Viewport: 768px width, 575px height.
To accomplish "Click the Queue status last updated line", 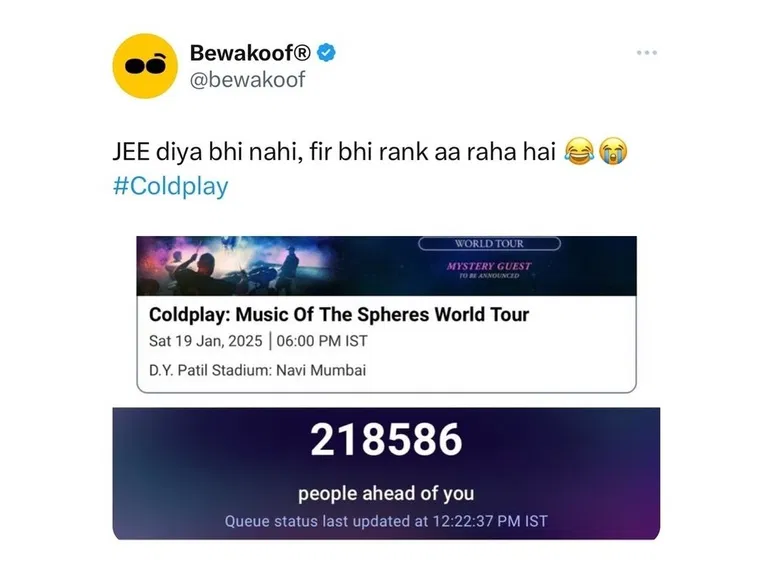I will [x=386, y=521].
